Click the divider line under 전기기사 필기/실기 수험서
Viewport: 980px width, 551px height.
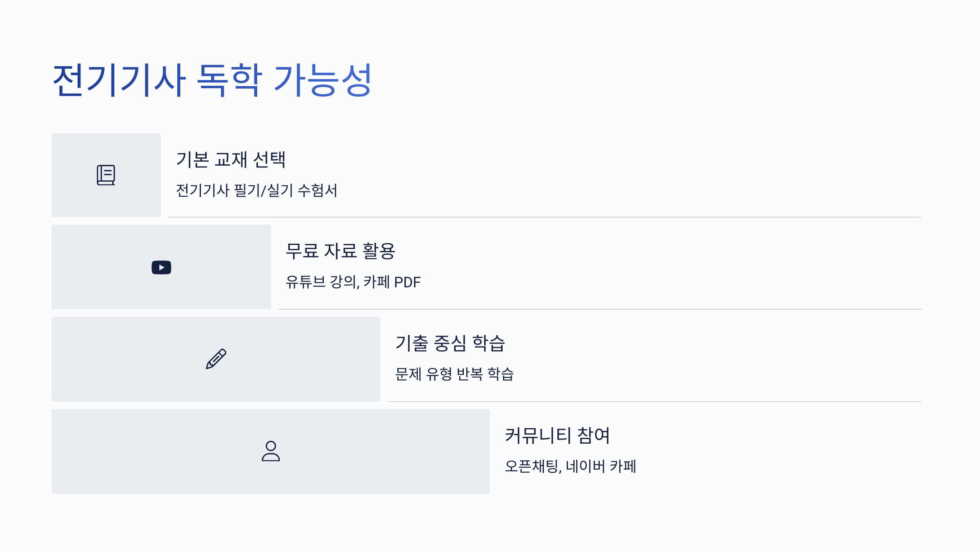tap(545, 217)
